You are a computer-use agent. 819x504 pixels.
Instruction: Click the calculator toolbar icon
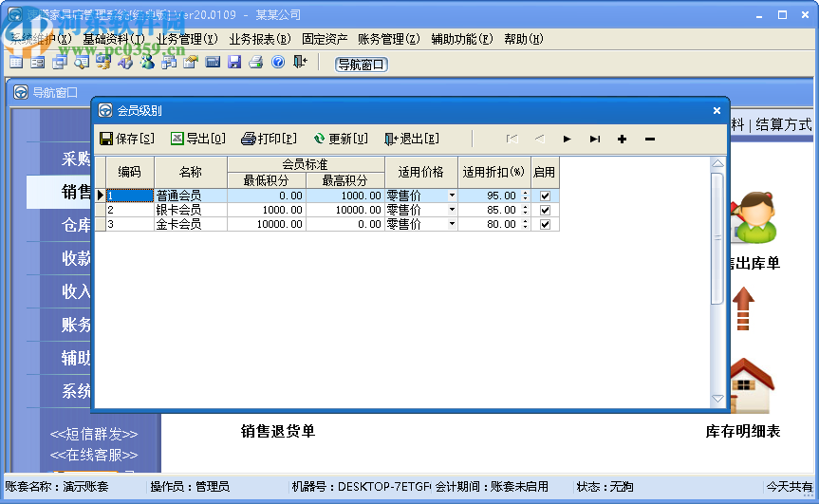click(x=213, y=64)
